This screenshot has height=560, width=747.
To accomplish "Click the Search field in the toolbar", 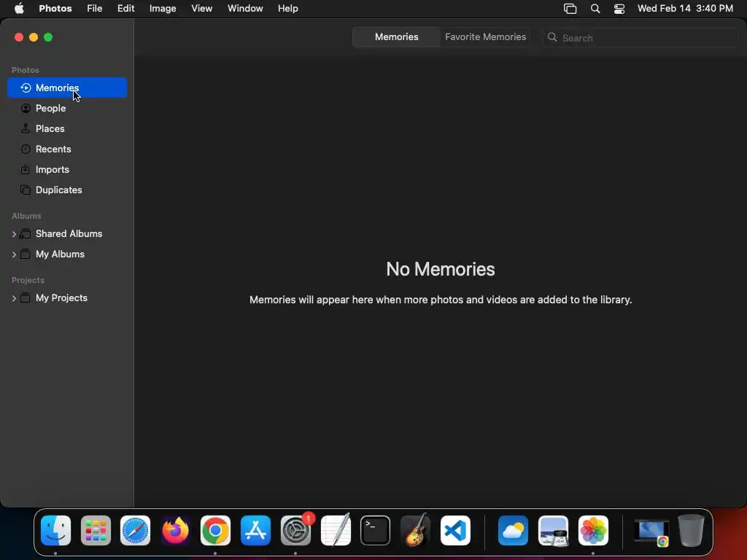I will point(640,38).
